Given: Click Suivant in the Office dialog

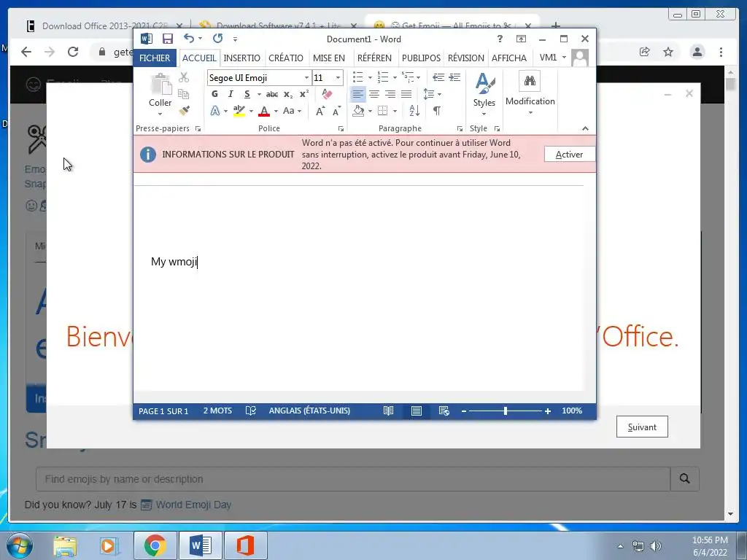Looking at the screenshot, I should point(642,427).
